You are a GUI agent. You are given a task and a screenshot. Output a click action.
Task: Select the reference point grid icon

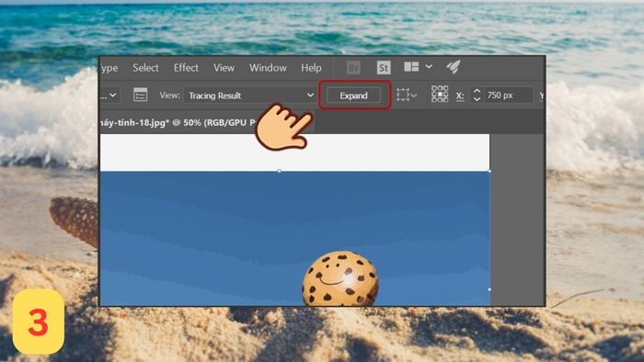tap(440, 95)
